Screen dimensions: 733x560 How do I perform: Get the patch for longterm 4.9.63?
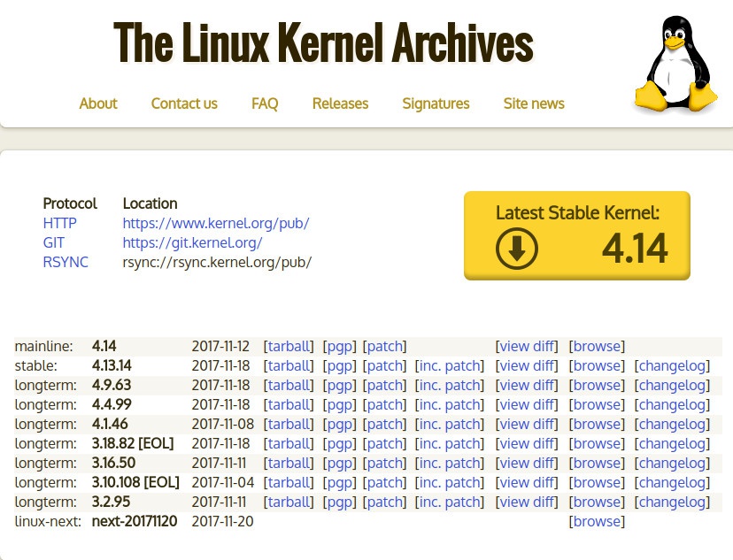[385, 385]
